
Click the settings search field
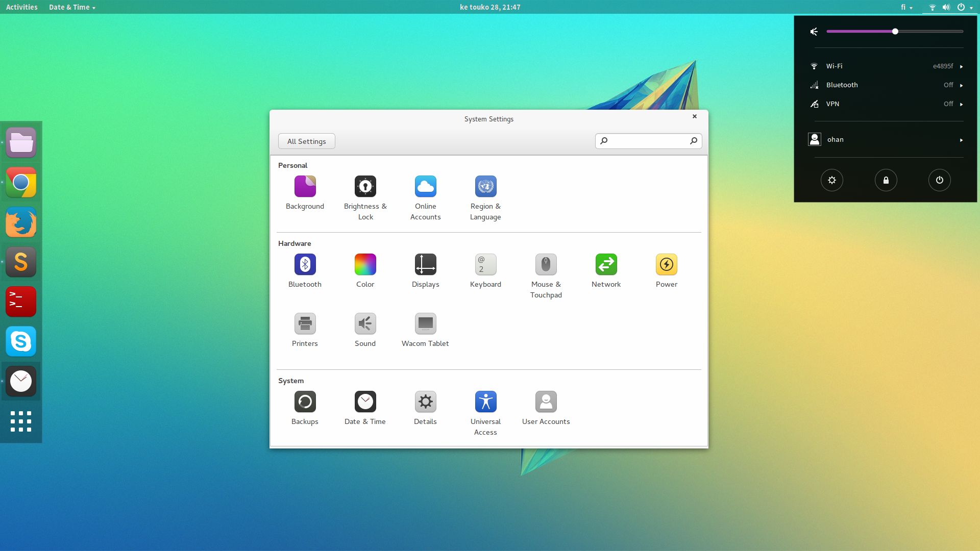coord(648,141)
